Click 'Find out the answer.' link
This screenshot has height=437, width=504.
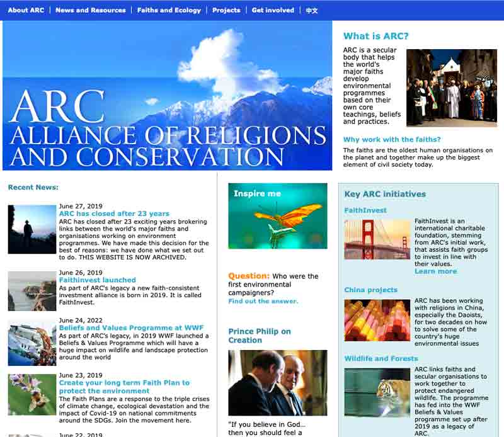[x=263, y=301]
